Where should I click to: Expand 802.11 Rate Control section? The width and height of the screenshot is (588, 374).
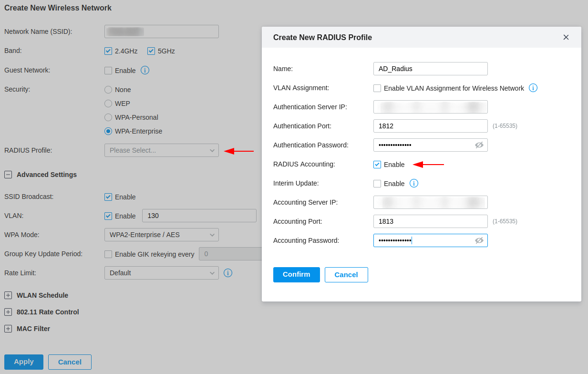pyautogui.click(x=8, y=312)
